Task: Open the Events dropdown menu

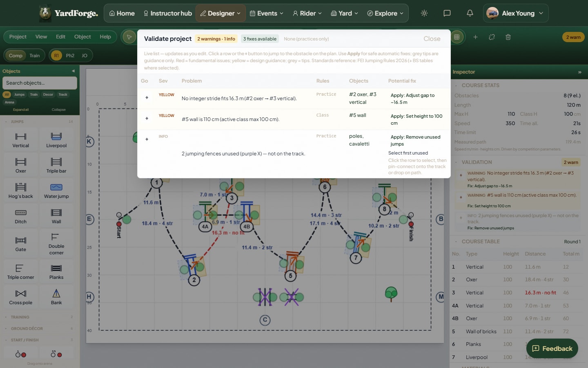Action: [x=267, y=13]
